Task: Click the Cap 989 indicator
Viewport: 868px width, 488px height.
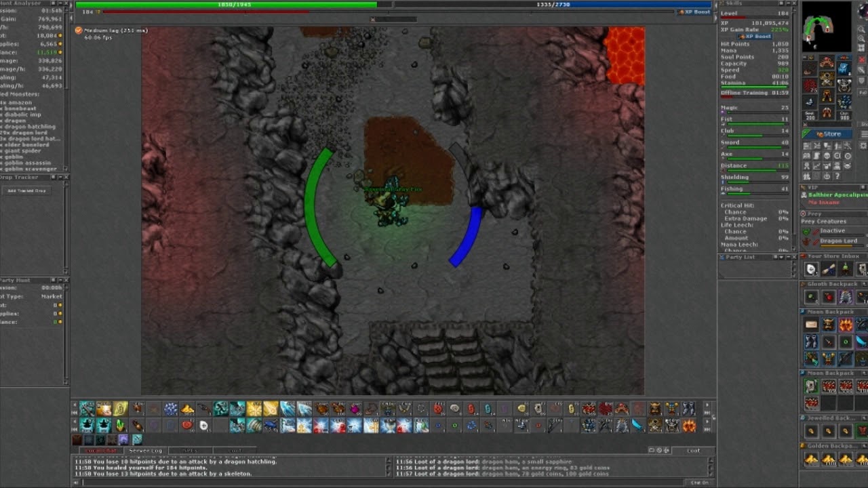Action: (x=844, y=115)
